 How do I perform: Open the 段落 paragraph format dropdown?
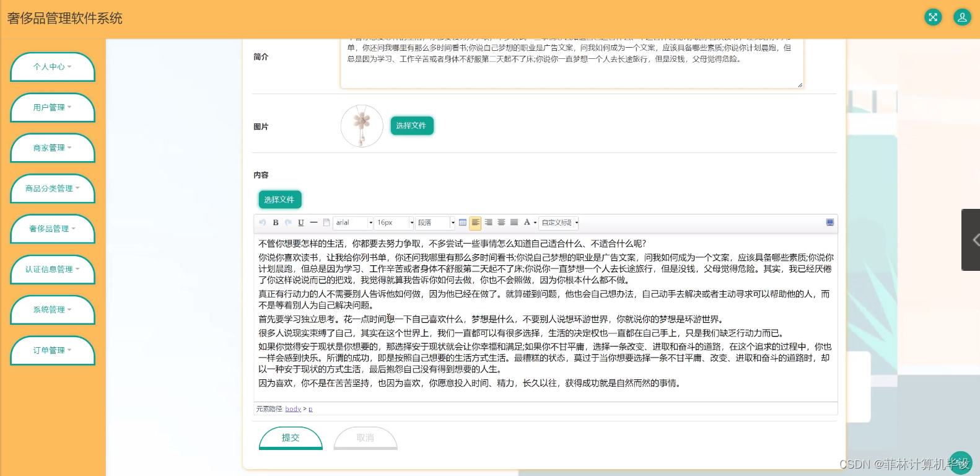coord(435,223)
